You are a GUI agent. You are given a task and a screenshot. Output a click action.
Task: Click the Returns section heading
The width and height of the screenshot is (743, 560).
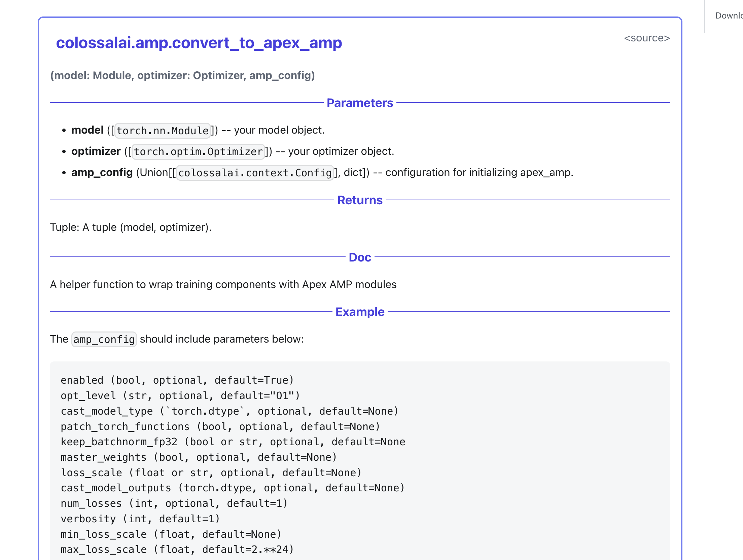click(360, 200)
